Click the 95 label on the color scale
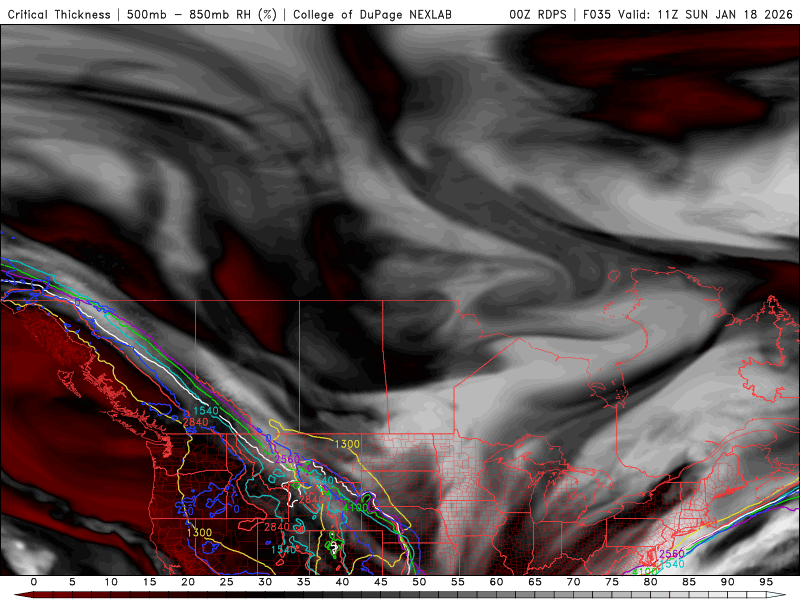 tap(766, 582)
